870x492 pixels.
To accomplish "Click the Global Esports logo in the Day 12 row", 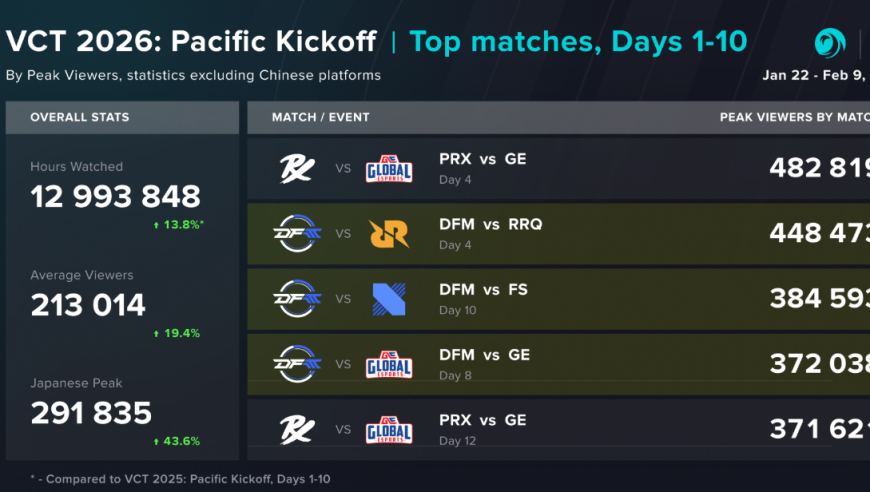I will click(389, 429).
